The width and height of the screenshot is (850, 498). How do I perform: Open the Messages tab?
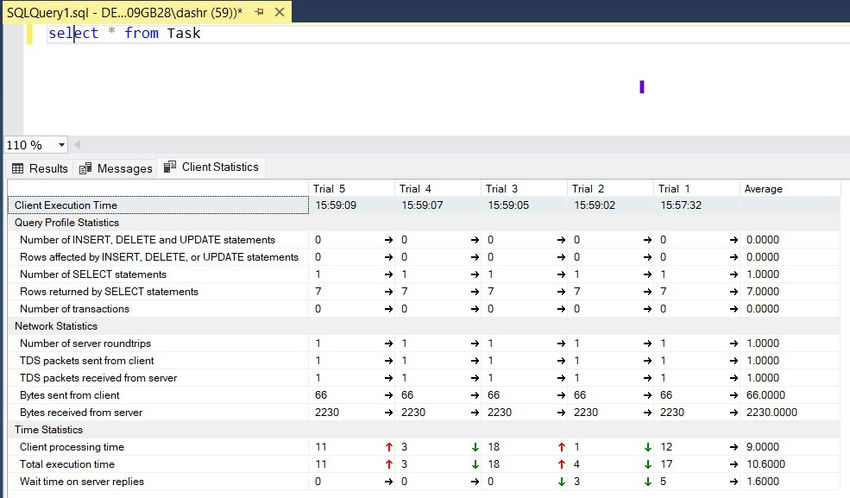click(x=124, y=169)
